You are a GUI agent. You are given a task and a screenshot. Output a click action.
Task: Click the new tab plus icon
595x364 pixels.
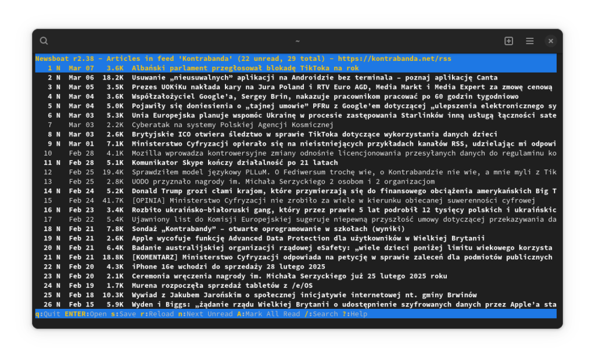509,41
